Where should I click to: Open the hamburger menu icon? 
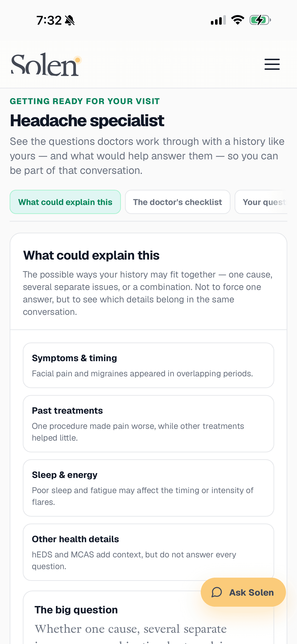tap(272, 64)
